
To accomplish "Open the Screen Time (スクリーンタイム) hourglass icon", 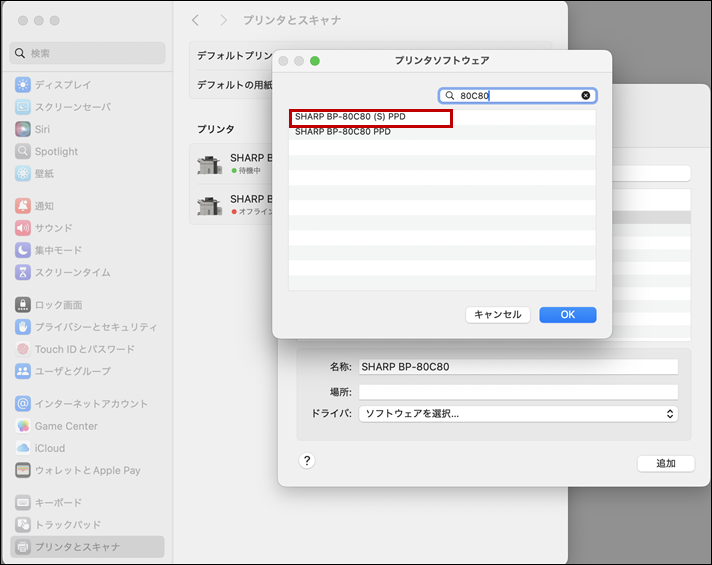I will (23, 273).
